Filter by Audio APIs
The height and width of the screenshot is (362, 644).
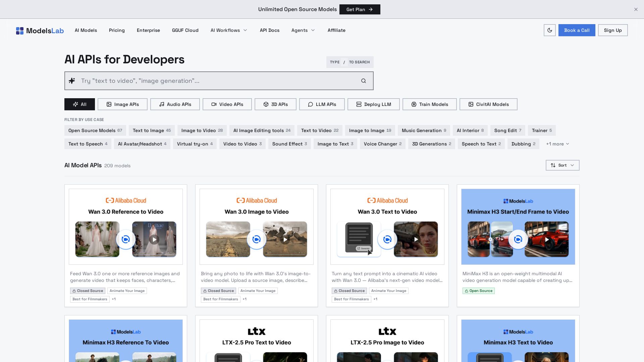[x=175, y=104]
